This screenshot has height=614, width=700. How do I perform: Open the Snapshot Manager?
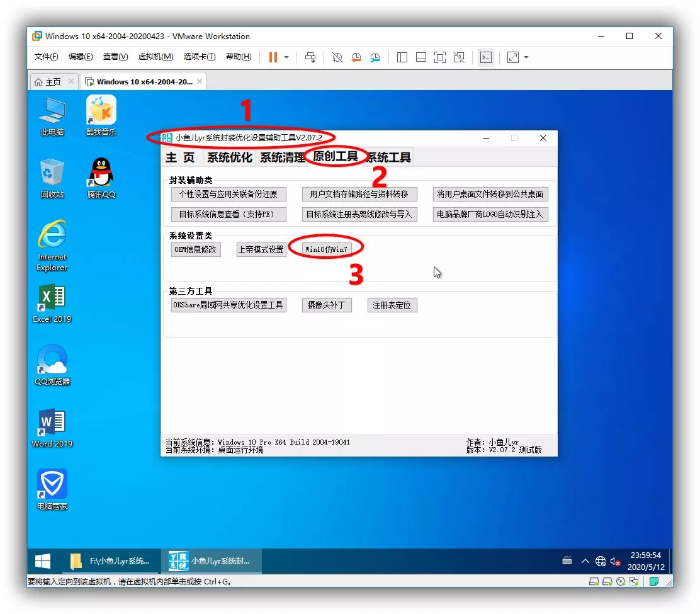(x=375, y=57)
